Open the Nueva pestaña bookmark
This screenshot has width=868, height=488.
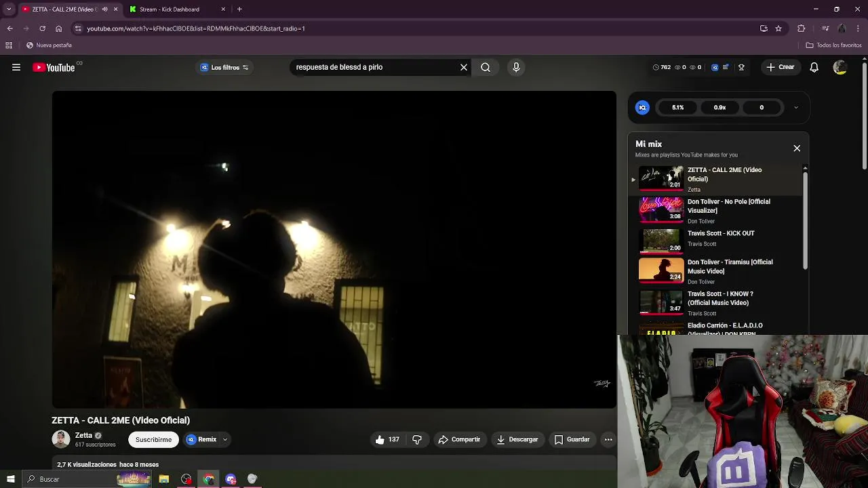pyautogui.click(x=49, y=45)
